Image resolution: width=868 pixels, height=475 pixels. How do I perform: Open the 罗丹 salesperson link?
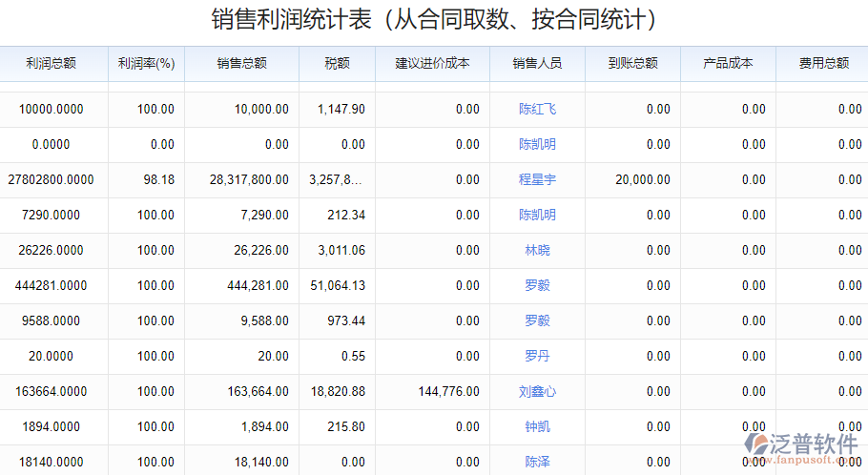(x=537, y=357)
